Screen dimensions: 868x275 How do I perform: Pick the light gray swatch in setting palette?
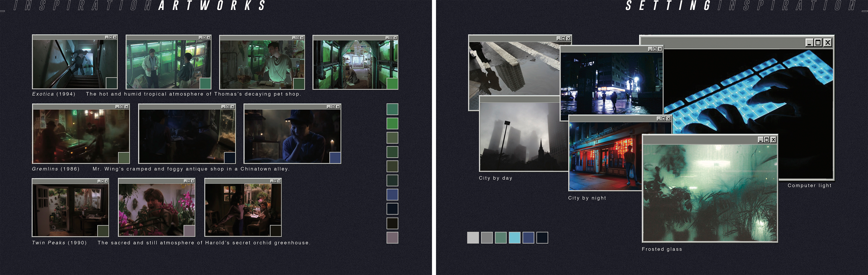coord(473,238)
